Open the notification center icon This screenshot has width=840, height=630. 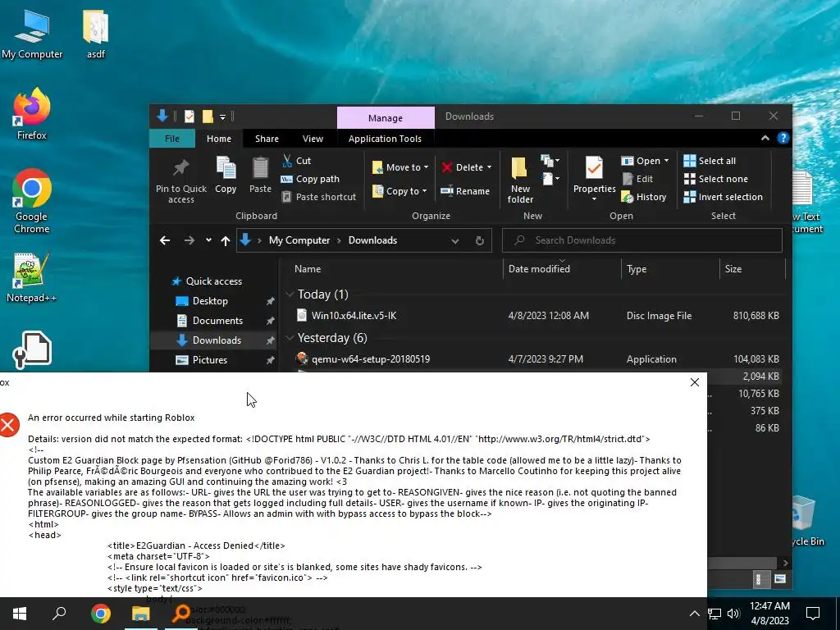click(x=813, y=614)
